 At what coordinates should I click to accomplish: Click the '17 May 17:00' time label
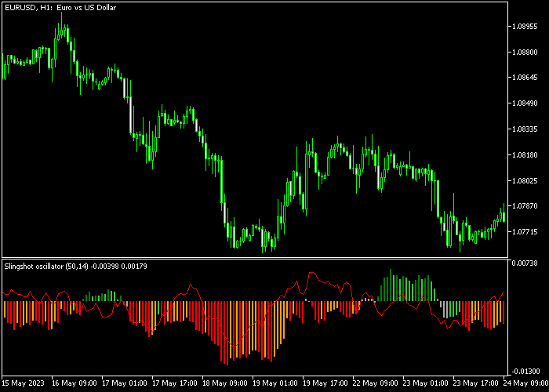pyautogui.click(x=175, y=383)
